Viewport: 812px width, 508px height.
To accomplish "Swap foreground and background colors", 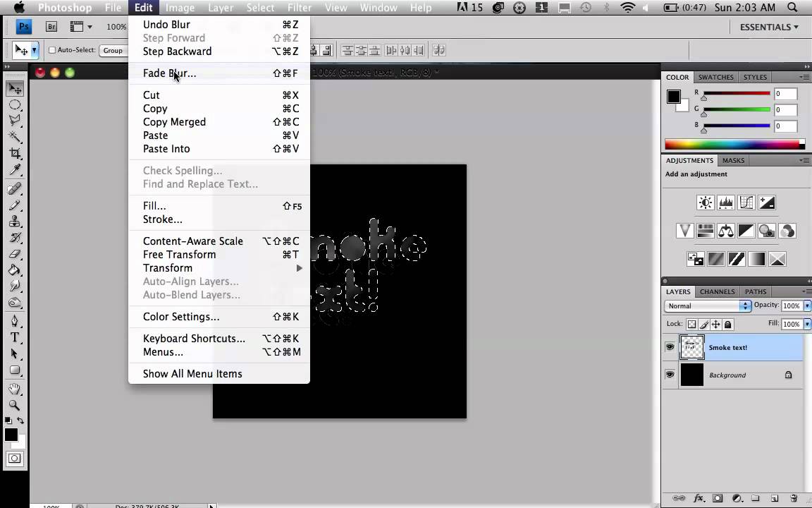I will tap(20, 421).
